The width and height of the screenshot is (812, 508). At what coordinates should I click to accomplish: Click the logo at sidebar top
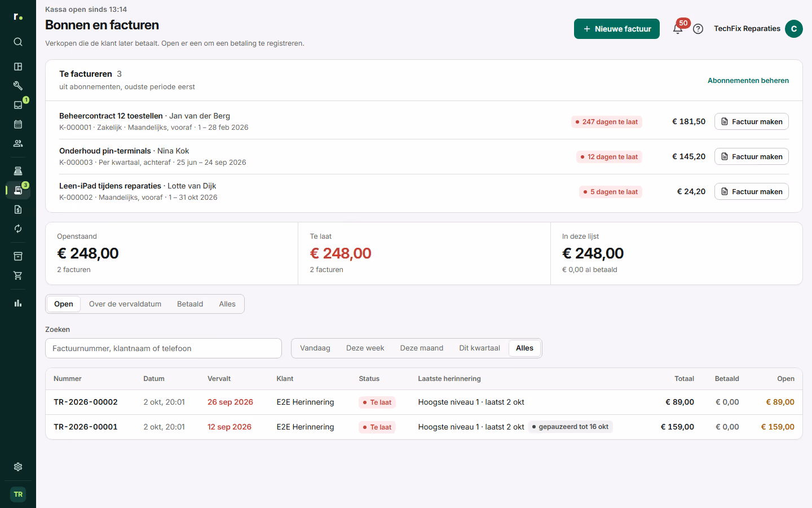tap(18, 17)
